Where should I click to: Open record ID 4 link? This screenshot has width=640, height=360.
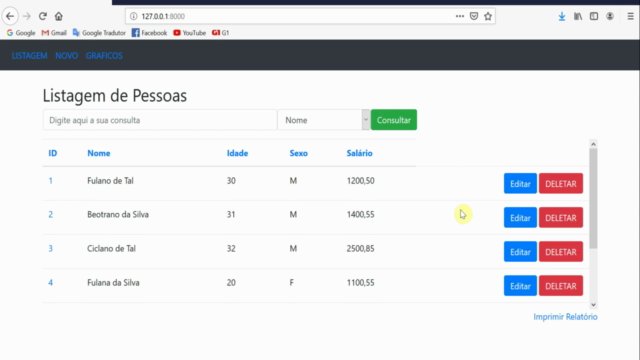(51, 282)
